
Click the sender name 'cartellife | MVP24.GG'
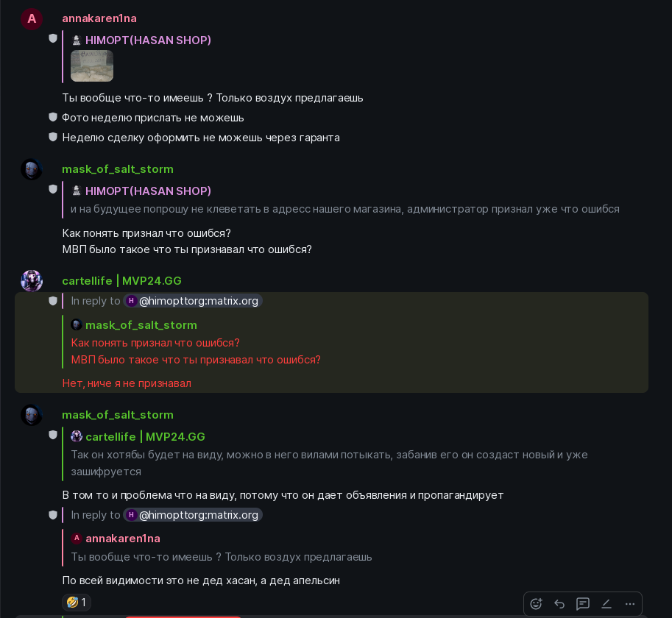coord(121,281)
